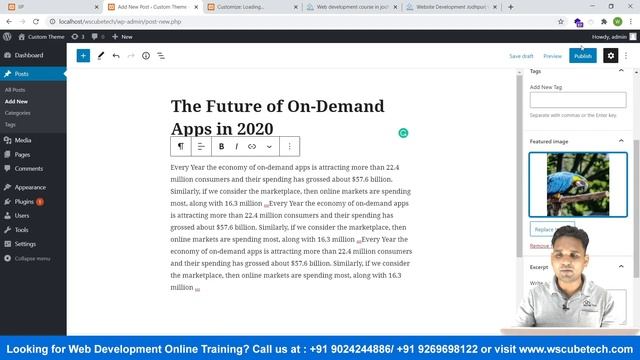
Task: Open the Howdy, admin account menu
Action: [613, 37]
